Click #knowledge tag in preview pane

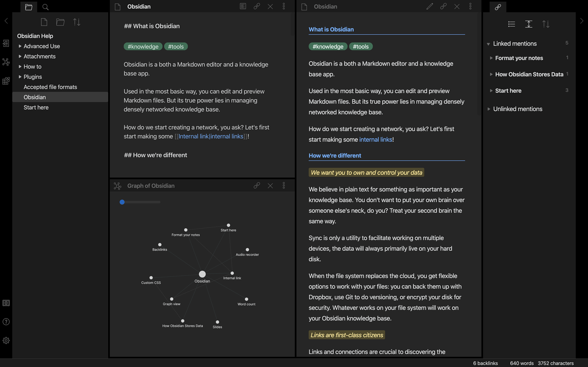[328, 46]
